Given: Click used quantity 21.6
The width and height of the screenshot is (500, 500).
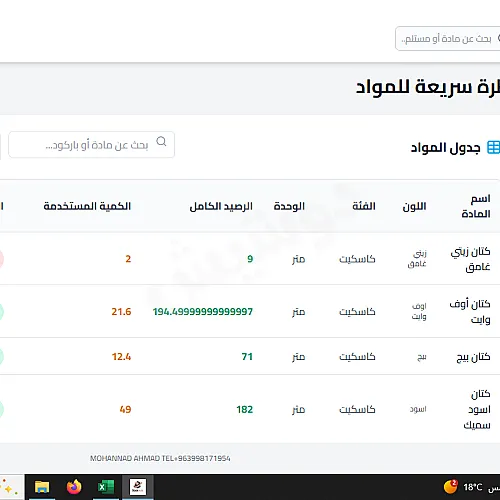Looking at the screenshot, I should 121,312.
